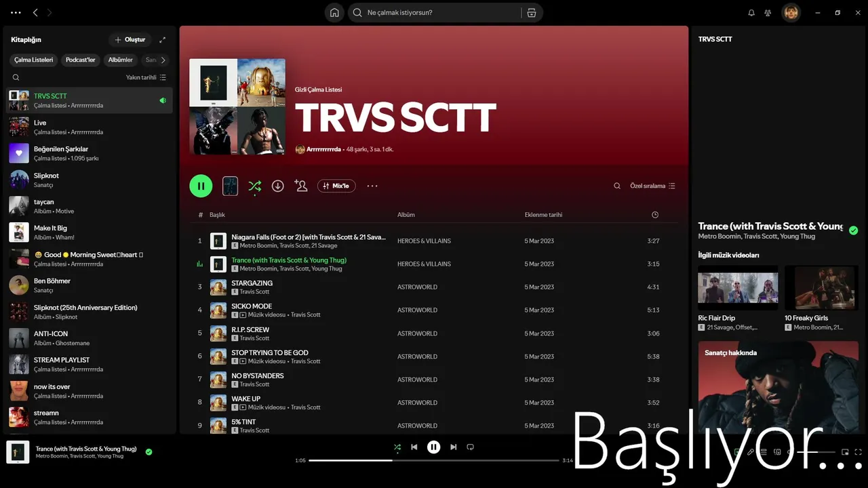The width and height of the screenshot is (868, 488).
Task: Open Beğenilen Şarkılar in library
Action: pos(90,153)
